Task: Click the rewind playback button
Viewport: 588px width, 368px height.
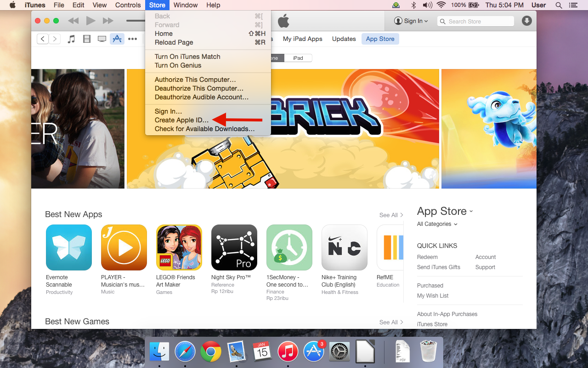Action: [x=73, y=21]
